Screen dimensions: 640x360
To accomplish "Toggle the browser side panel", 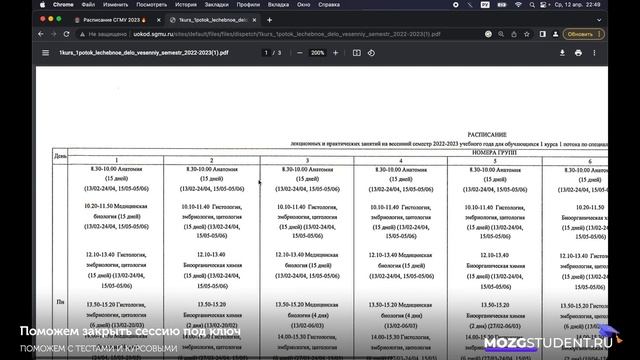I will (x=542, y=34).
